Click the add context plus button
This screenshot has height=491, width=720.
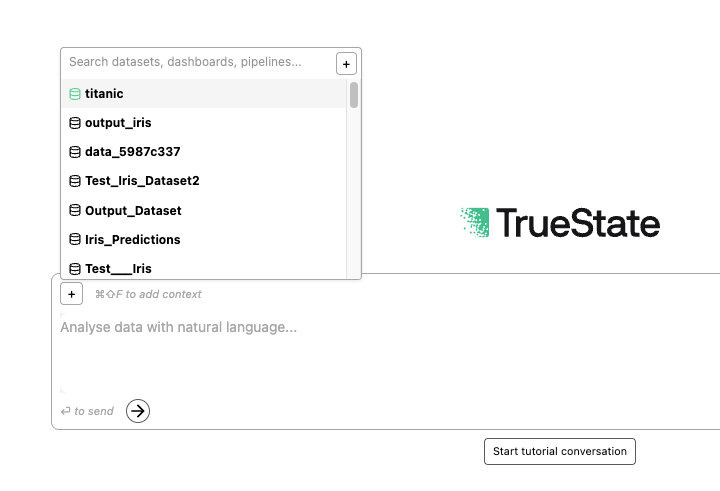[72, 294]
